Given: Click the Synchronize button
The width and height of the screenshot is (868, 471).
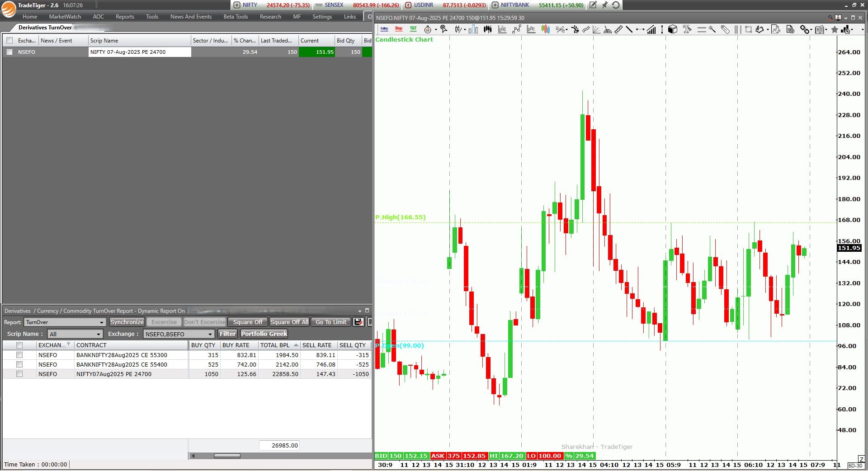Looking at the screenshot, I should coord(127,322).
